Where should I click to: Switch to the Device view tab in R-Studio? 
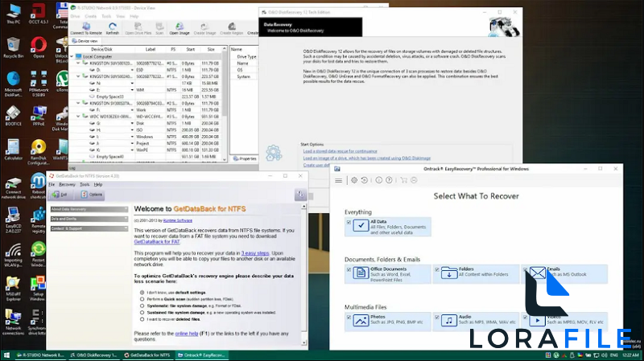(85, 41)
